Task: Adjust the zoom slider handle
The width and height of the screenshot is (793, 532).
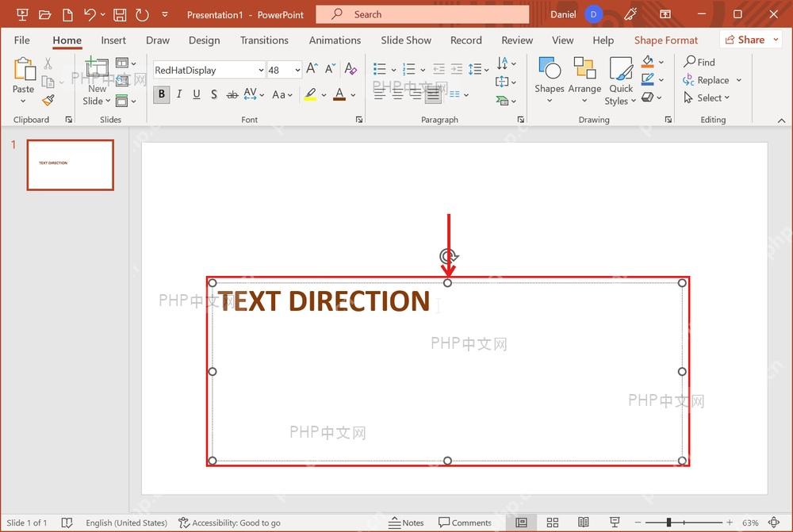Action: [x=668, y=522]
